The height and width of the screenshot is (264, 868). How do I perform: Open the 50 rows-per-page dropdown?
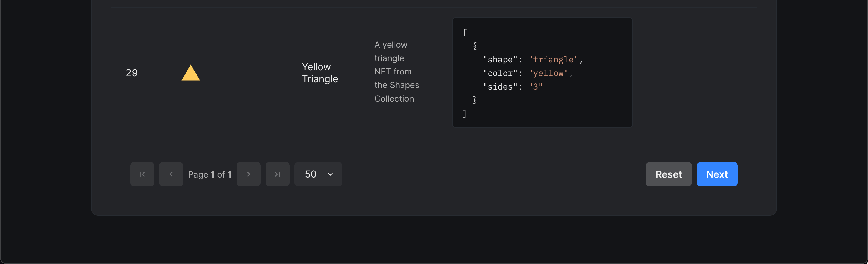(x=318, y=174)
